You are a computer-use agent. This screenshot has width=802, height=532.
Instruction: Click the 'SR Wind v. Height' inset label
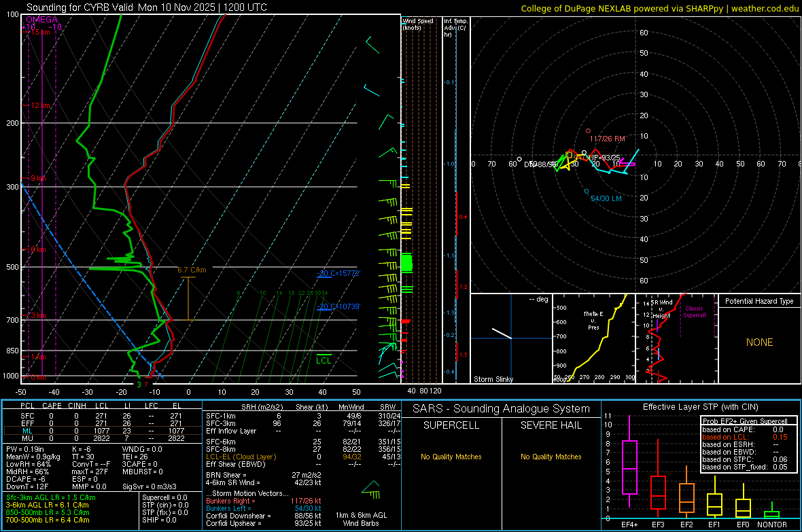[662, 309]
